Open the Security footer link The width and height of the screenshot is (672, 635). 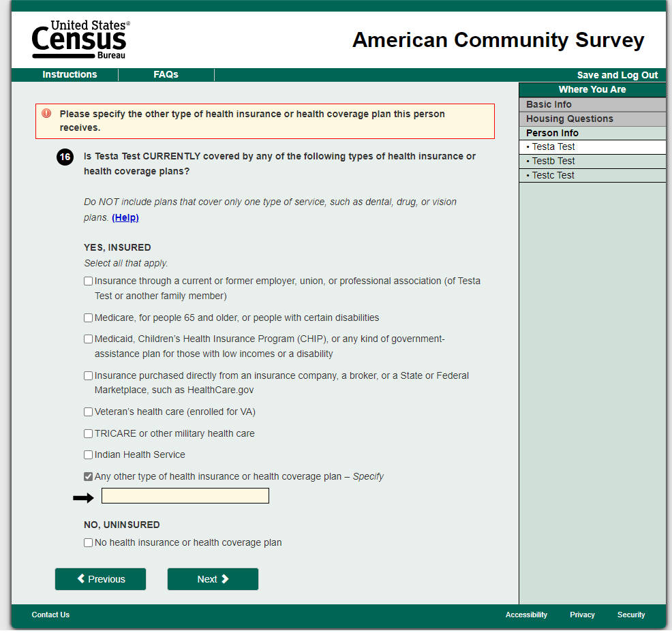tap(631, 615)
